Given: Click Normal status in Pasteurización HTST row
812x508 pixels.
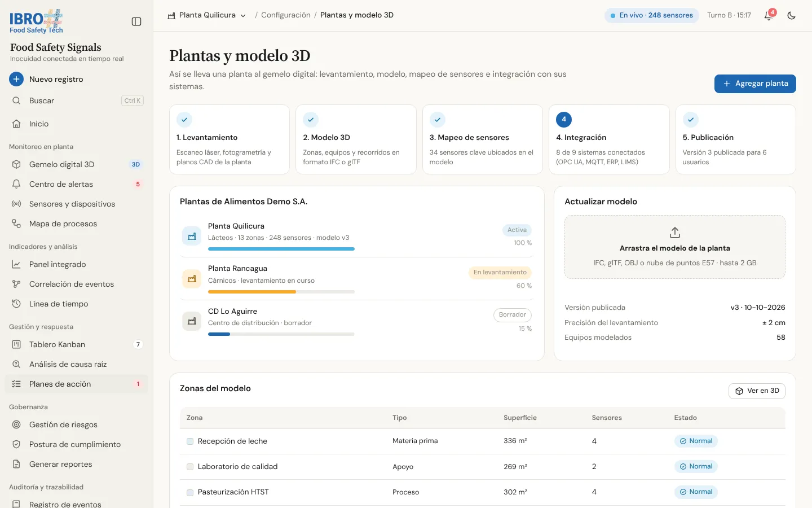Looking at the screenshot, I should 696,492.
